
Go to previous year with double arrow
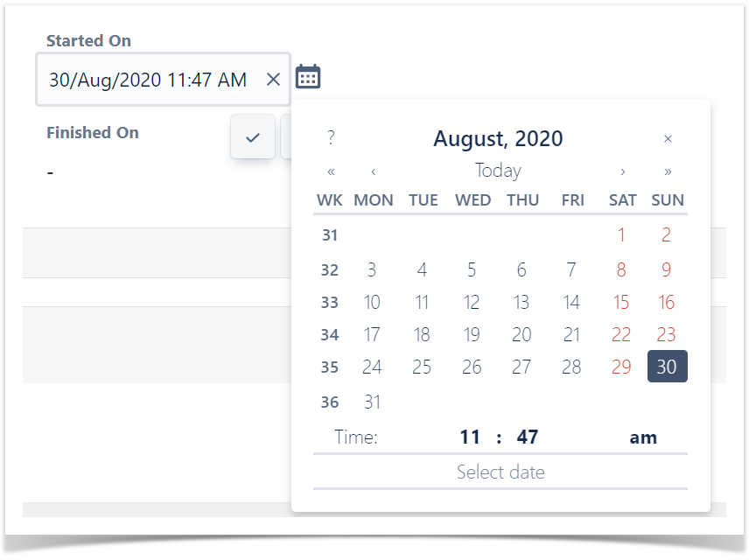tap(331, 171)
